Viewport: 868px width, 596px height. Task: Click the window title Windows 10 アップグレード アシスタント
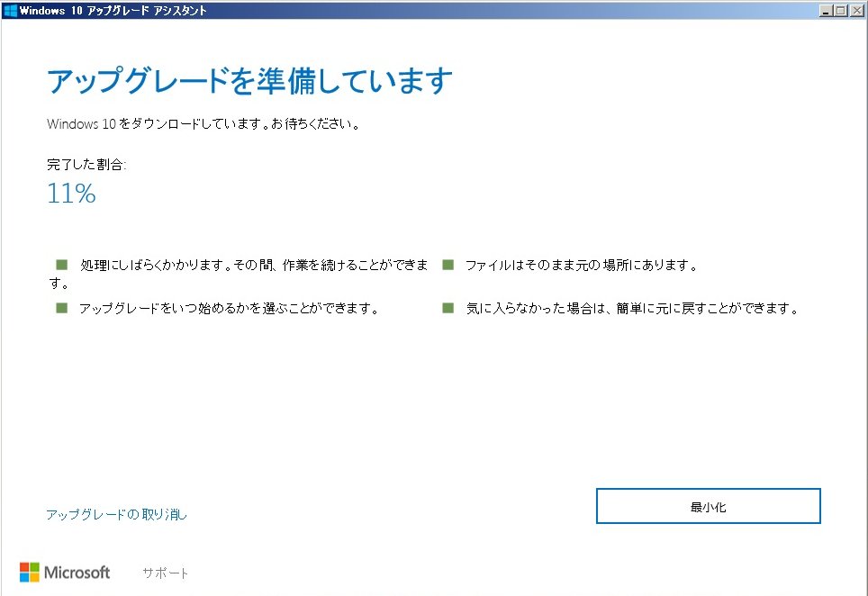coord(113,11)
